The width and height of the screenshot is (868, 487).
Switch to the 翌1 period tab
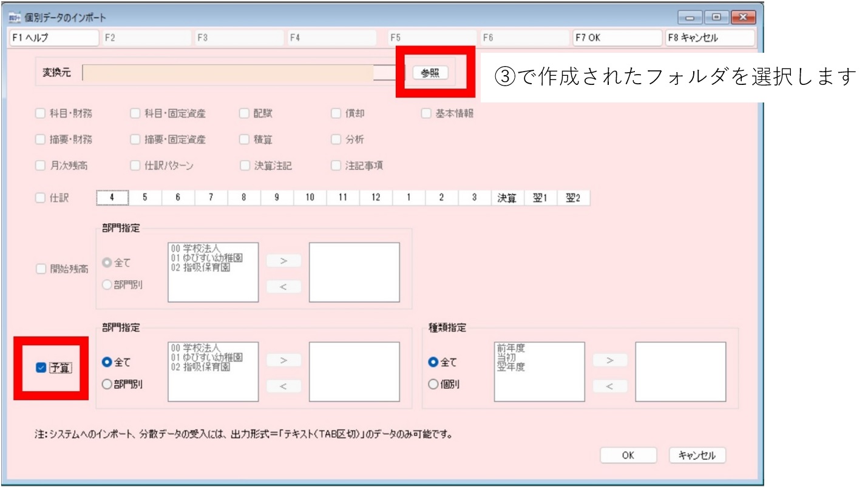[x=540, y=198]
